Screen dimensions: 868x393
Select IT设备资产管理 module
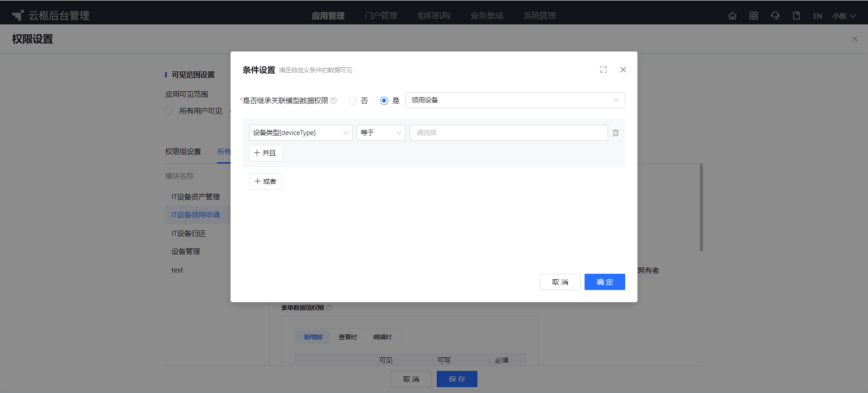click(x=196, y=197)
